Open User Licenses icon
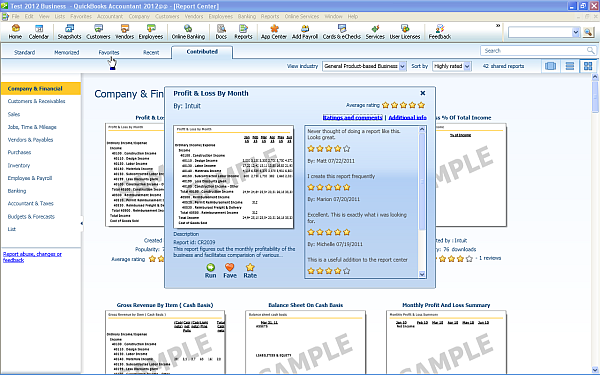This screenshot has width=600, height=375. 405,32
